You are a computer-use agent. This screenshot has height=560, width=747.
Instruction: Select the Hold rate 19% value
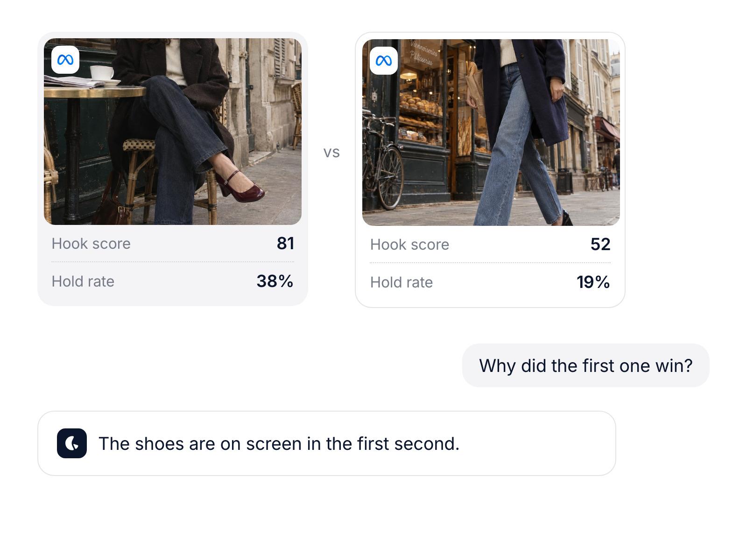593,282
